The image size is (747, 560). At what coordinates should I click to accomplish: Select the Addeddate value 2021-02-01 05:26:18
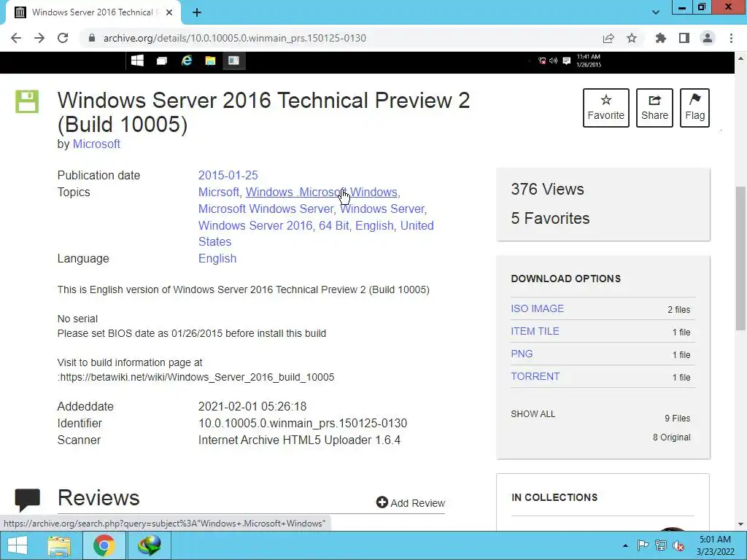(252, 407)
